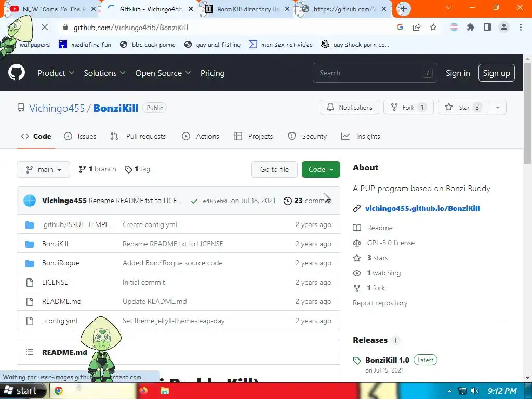Click the GPL-3.0 license link
Screen dimensions: 532x399
pyautogui.click(x=391, y=243)
